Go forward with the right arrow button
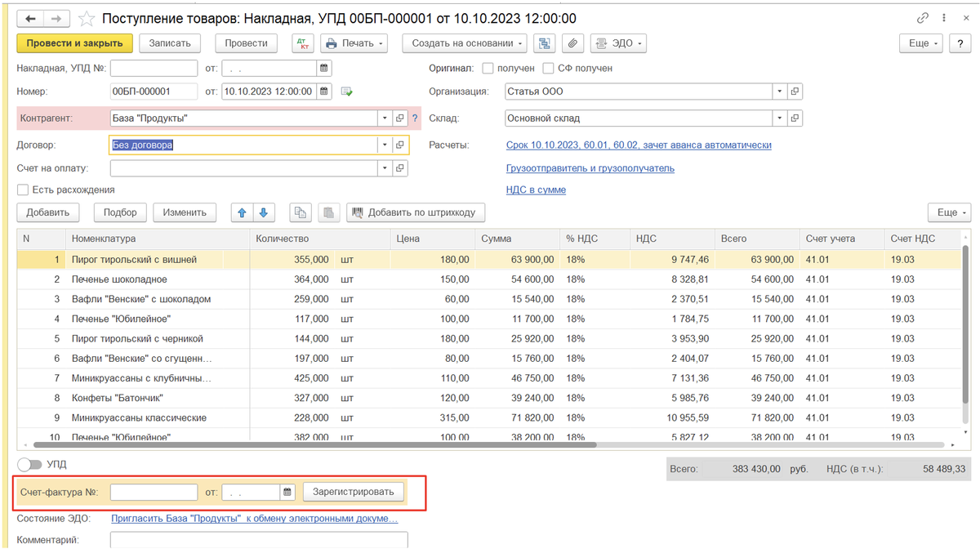The height and width of the screenshot is (549, 980). (56, 18)
